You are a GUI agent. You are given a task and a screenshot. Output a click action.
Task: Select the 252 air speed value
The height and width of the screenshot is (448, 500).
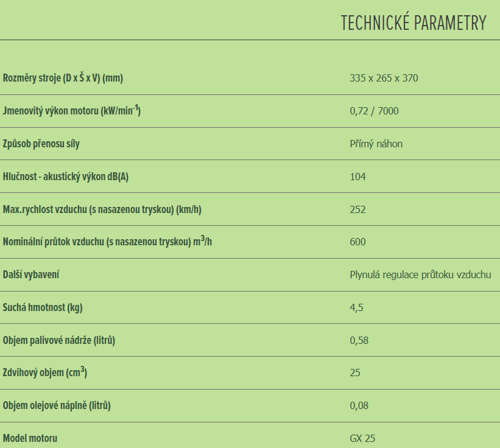coord(357,209)
